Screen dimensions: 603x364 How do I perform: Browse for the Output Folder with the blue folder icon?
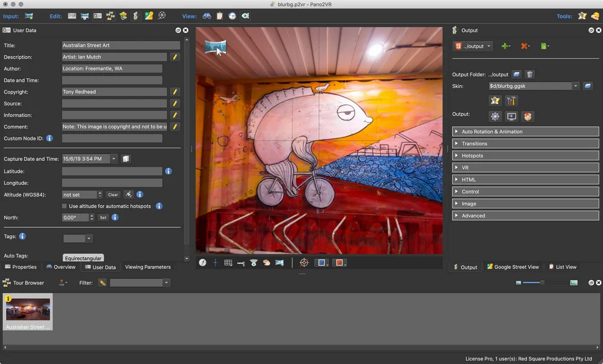coord(517,74)
